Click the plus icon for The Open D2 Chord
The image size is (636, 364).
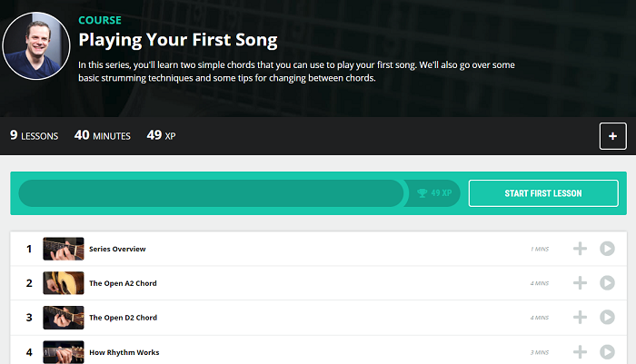click(x=581, y=318)
